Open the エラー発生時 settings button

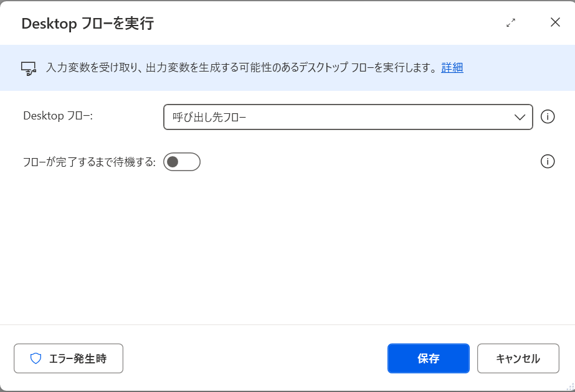pyautogui.click(x=69, y=358)
